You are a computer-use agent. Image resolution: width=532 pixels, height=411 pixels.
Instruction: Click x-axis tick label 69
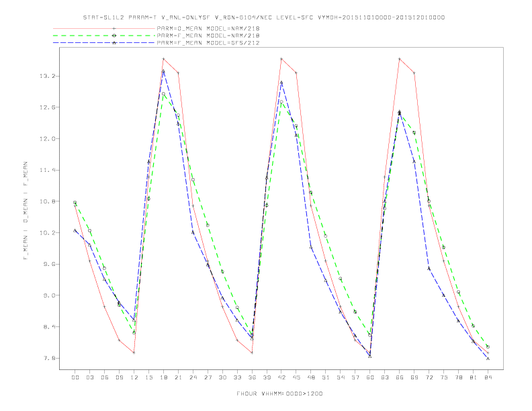pos(414,377)
